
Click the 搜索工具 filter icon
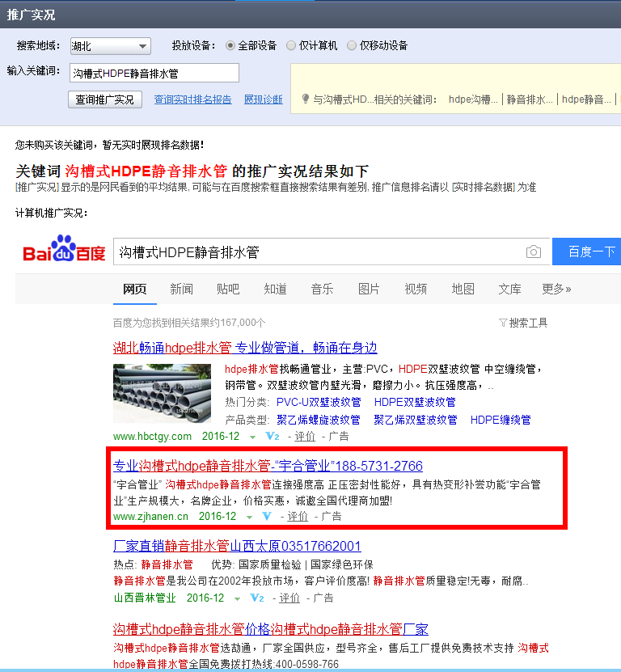tap(503, 323)
